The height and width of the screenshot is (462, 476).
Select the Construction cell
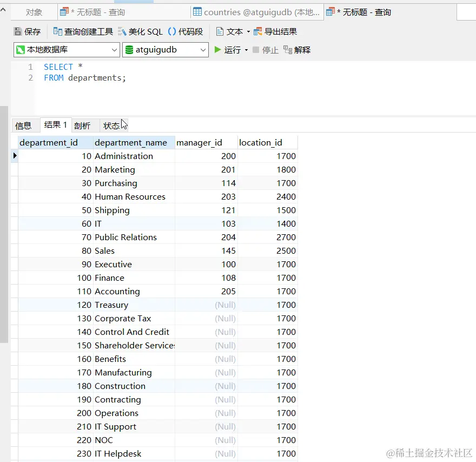[x=134, y=386]
